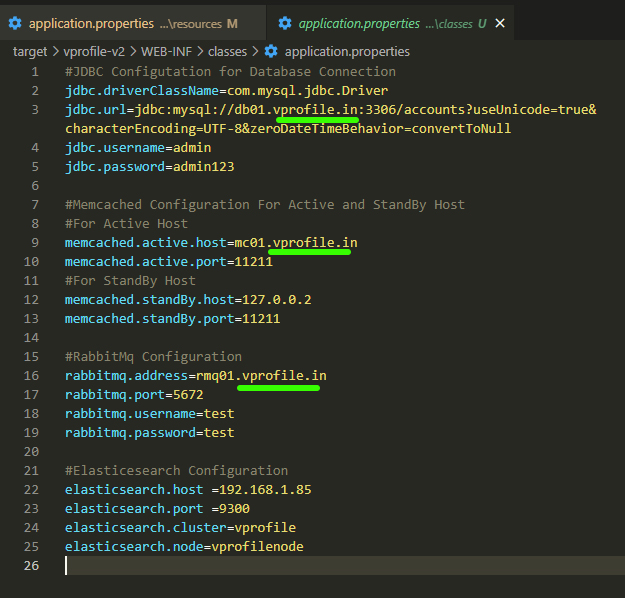Click 'rabbitmq.username' key
This screenshot has width=625, height=598.
pos(130,414)
